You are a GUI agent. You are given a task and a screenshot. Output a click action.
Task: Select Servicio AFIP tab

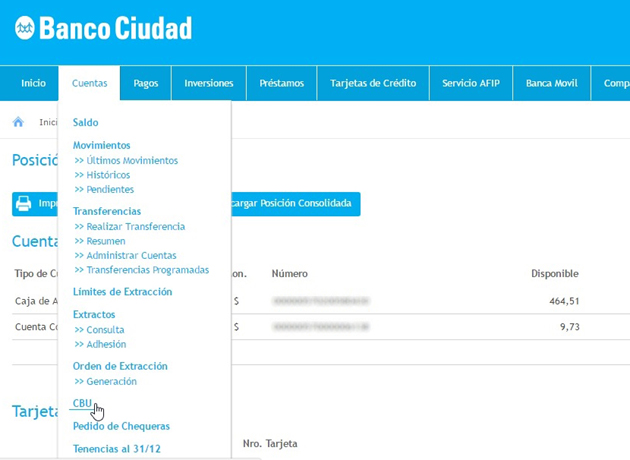point(471,84)
